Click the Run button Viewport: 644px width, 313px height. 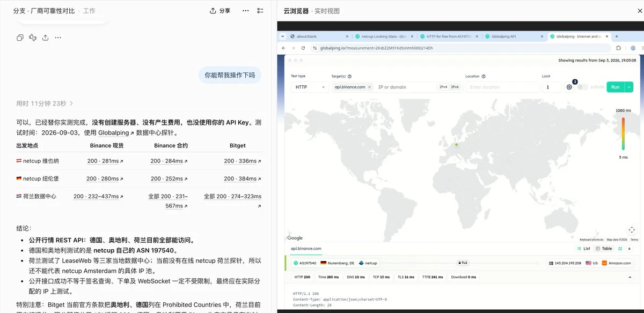[616, 87]
